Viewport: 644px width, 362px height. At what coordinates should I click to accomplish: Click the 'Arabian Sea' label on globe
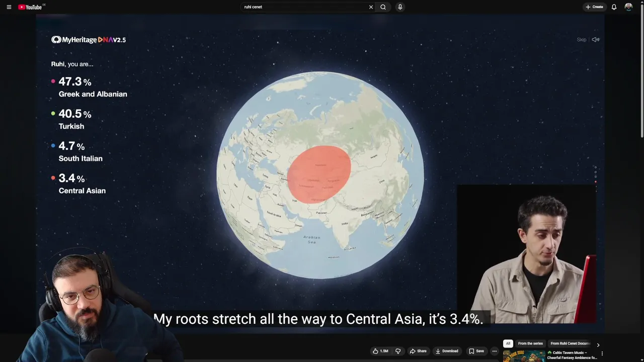(311, 239)
